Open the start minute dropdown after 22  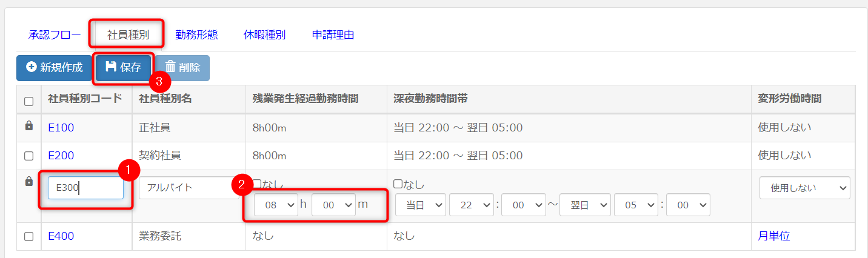(x=524, y=205)
